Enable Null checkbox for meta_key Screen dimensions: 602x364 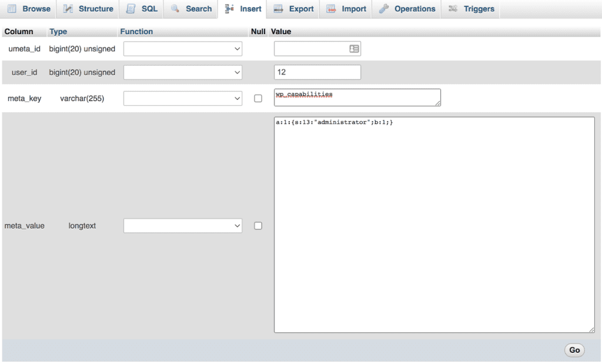pyautogui.click(x=258, y=99)
